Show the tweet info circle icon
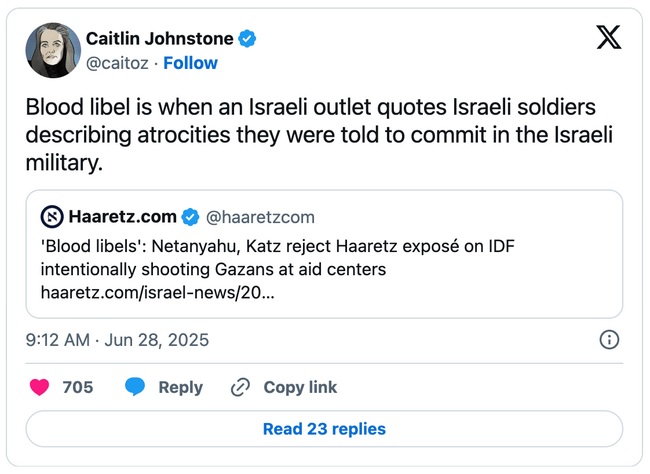 609,340
